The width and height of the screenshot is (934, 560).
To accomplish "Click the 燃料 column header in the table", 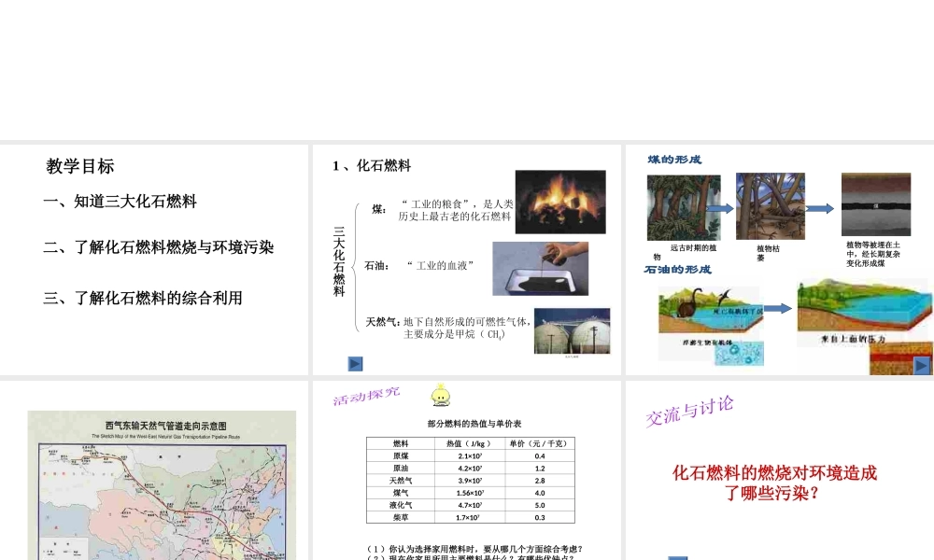I will click(x=401, y=443).
